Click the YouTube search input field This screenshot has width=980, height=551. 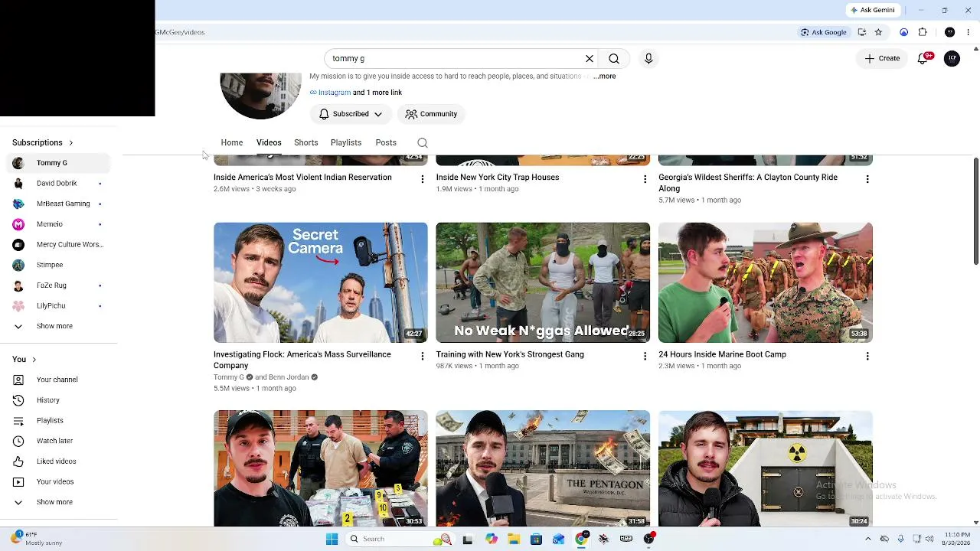(x=455, y=58)
